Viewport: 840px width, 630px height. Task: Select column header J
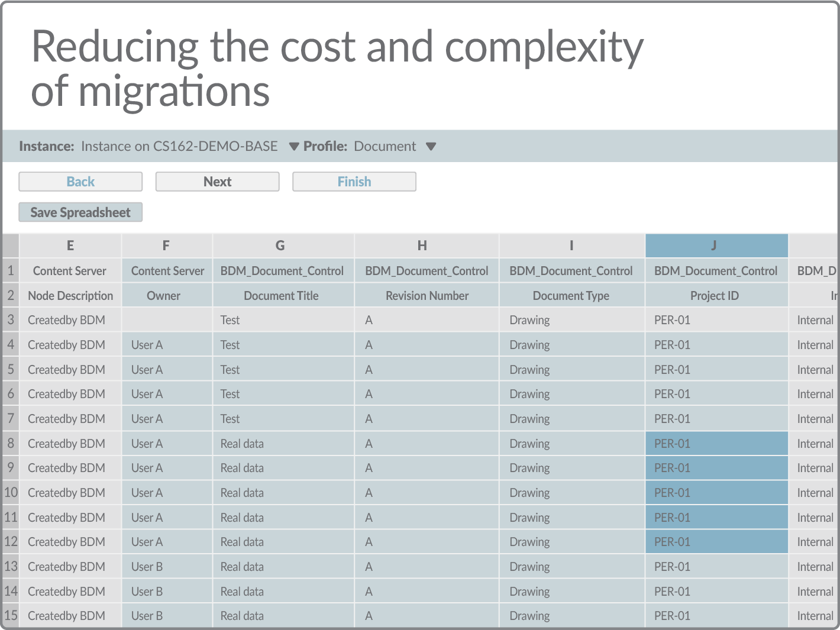coord(716,245)
